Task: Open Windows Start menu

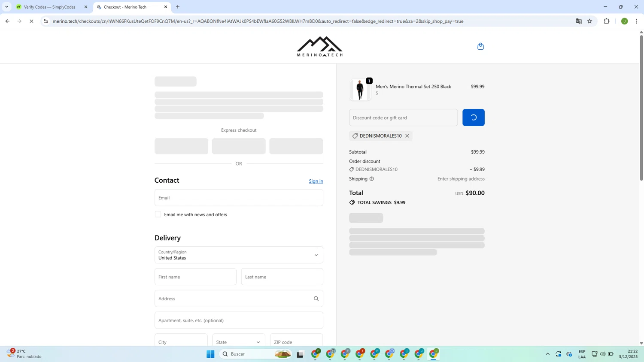Action: click(210, 354)
